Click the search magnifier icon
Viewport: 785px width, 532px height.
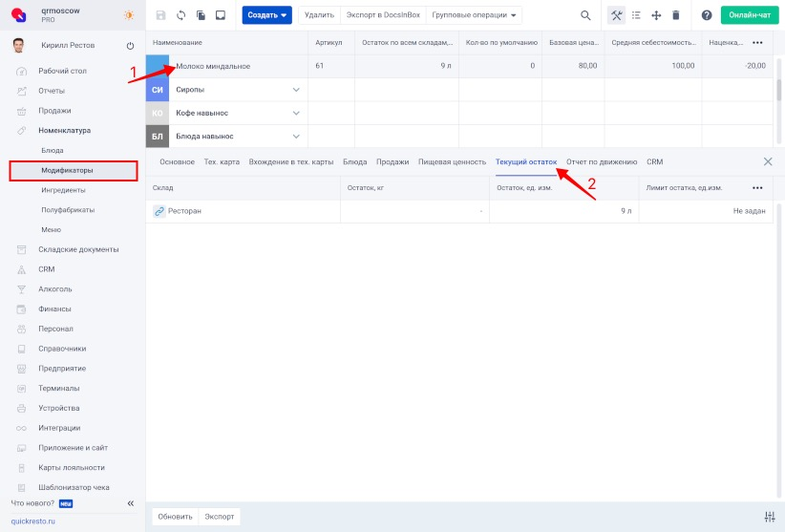click(x=585, y=15)
